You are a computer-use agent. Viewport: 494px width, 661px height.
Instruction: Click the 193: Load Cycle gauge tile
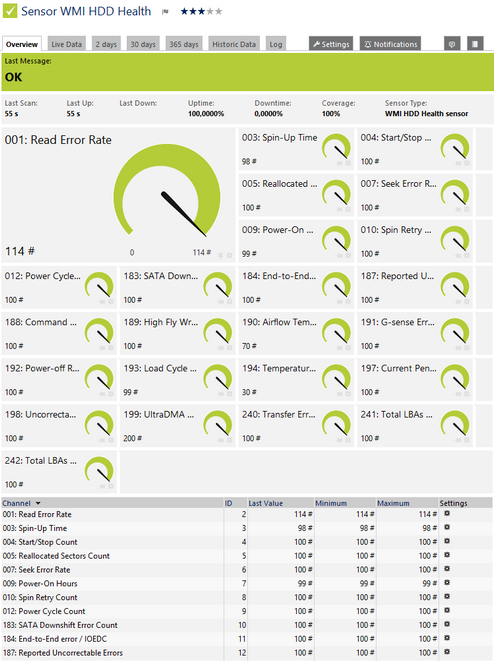tap(178, 379)
